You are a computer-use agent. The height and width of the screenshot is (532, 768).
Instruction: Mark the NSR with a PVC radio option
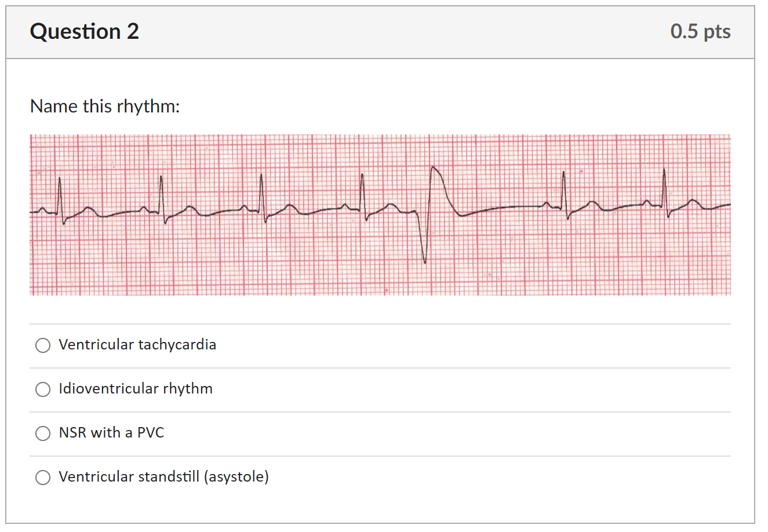point(43,433)
